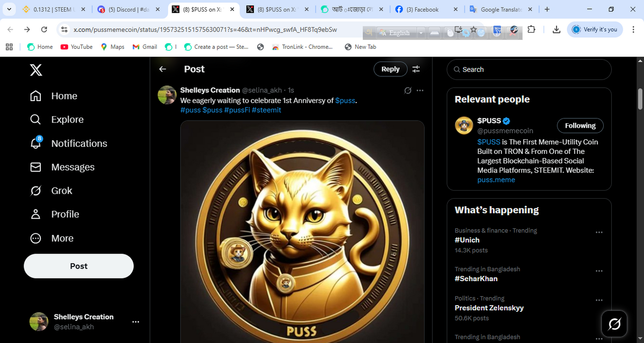Open the golden cat PUSS coin image
644x343 pixels.
pos(302,231)
